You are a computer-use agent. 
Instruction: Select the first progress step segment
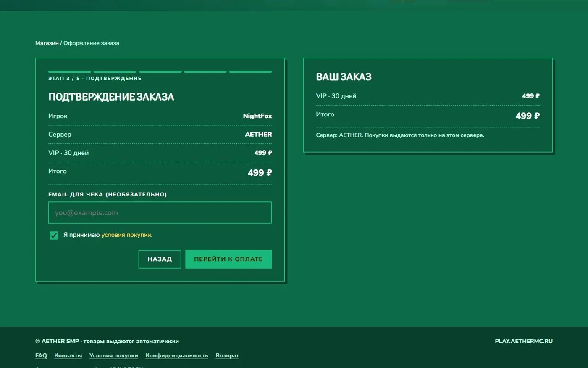click(70, 72)
